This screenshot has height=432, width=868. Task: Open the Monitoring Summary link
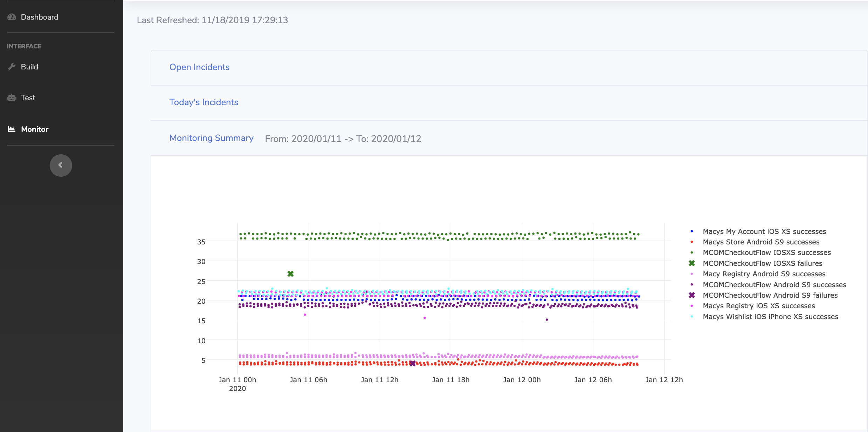tap(211, 138)
